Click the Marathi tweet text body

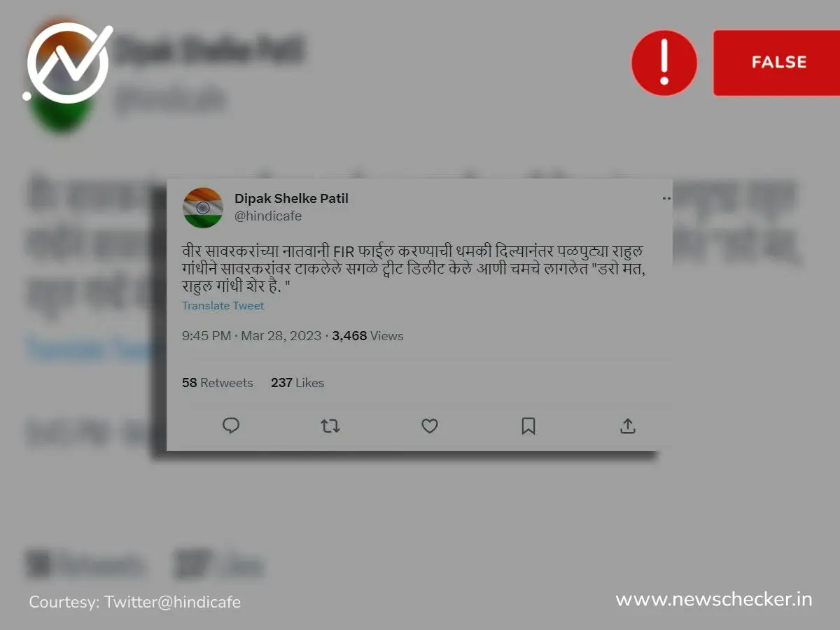click(414, 269)
